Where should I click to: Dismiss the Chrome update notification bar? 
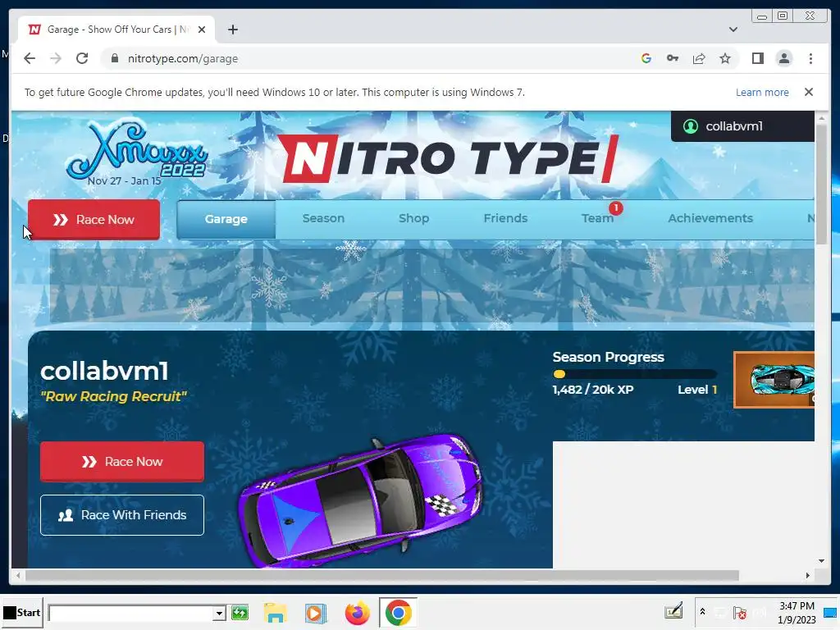(x=808, y=92)
